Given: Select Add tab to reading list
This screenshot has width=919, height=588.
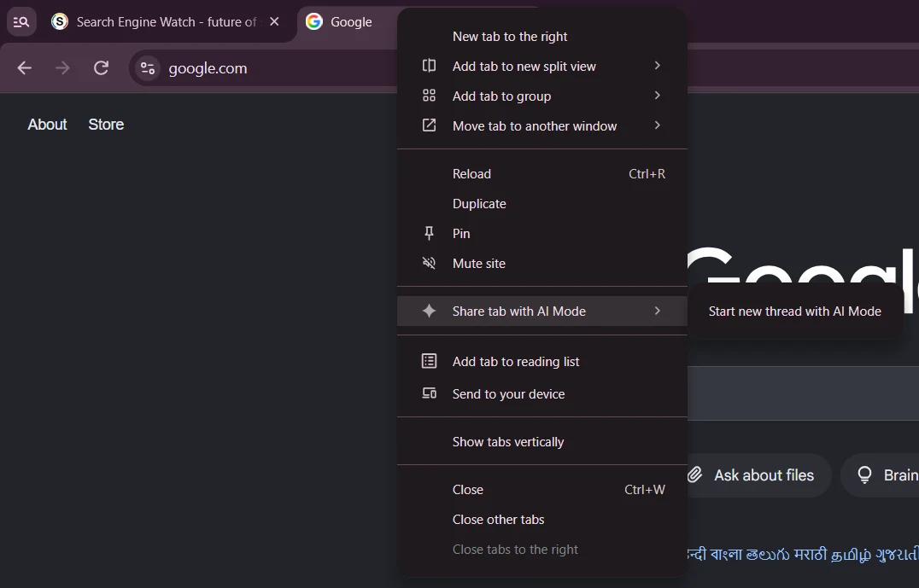Looking at the screenshot, I should point(542,362).
